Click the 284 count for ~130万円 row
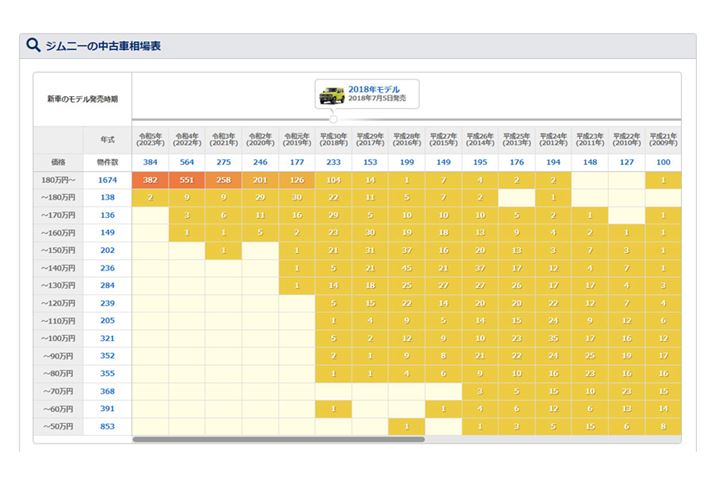The height and width of the screenshot is (477, 715). 107,285
